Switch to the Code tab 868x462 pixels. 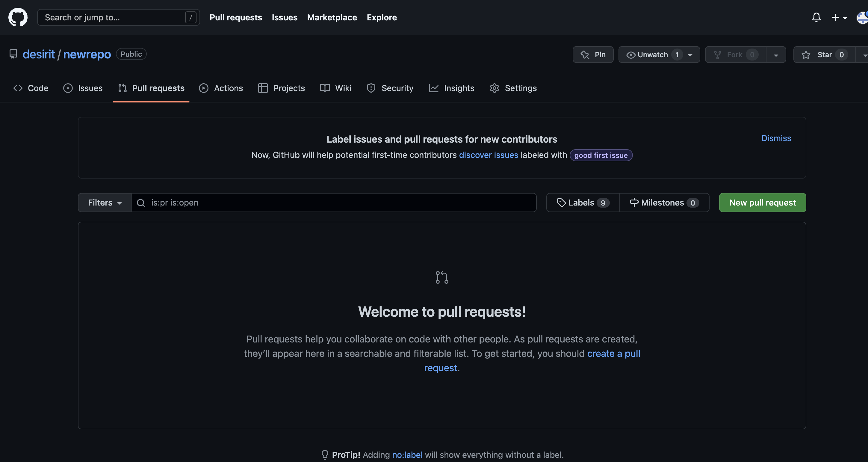pyautogui.click(x=31, y=88)
